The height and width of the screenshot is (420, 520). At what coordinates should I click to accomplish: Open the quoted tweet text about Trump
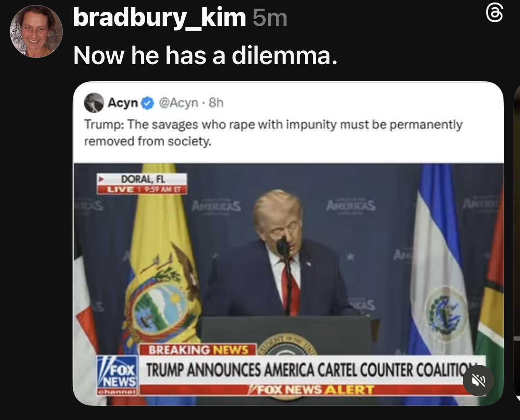pos(273,133)
